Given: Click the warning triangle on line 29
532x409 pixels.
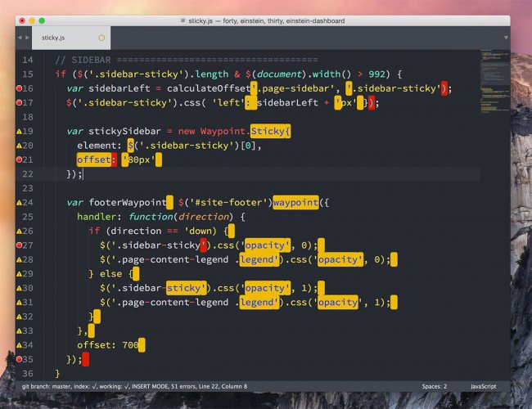Looking at the screenshot, I should click(x=19, y=274).
